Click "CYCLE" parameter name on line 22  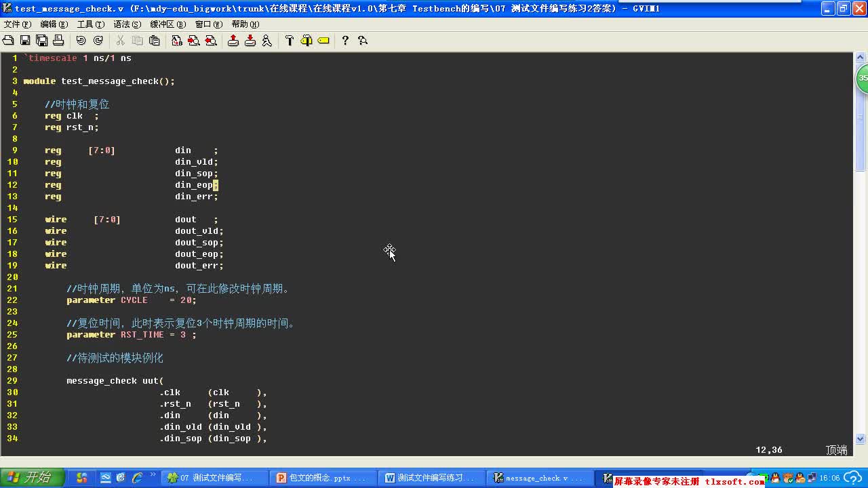pos(134,300)
